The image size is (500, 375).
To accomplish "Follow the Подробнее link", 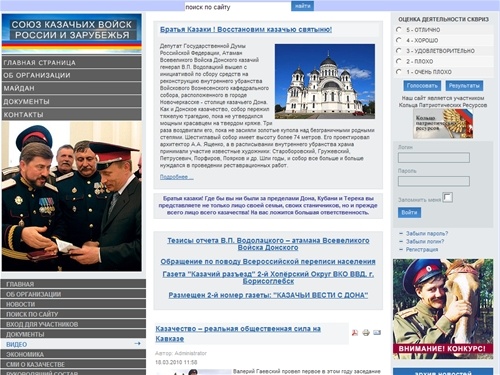I will (176, 177).
